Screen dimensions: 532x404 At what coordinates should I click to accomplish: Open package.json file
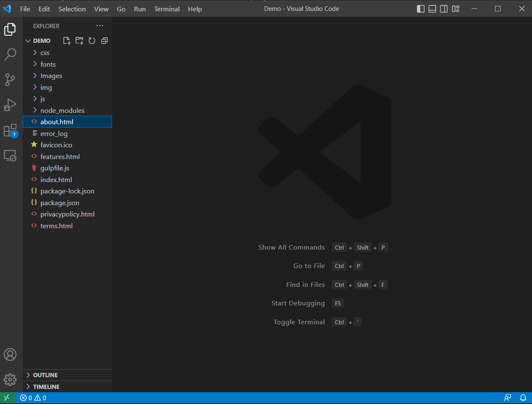pos(67,203)
